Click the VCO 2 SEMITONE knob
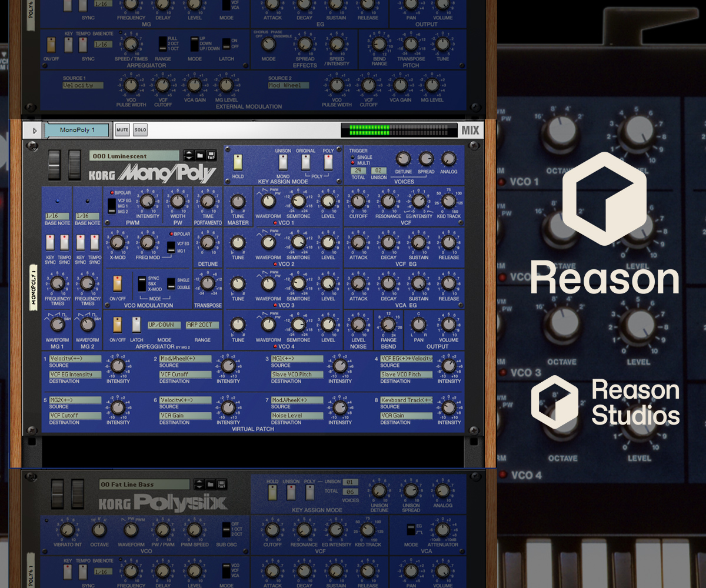Screen dimensions: 706x588 pos(298,243)
